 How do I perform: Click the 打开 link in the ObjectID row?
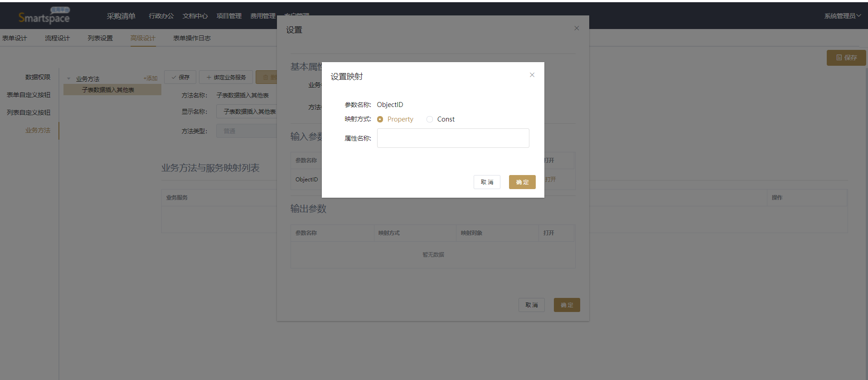pos(550,179)
